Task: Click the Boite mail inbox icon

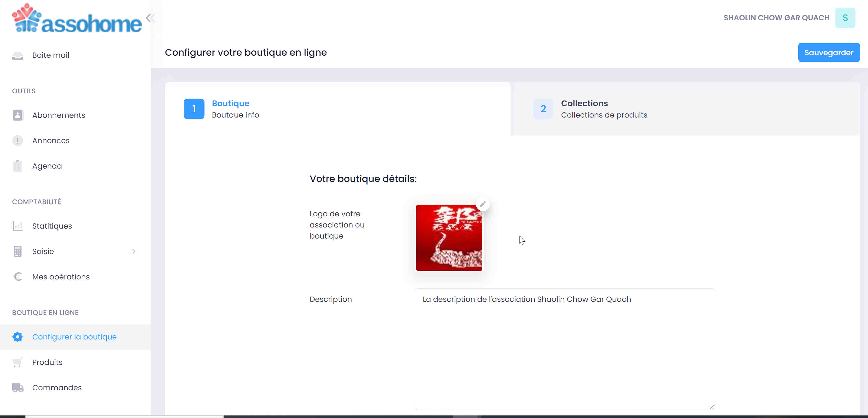Action: pyautogui.click(x=18, y=55)
